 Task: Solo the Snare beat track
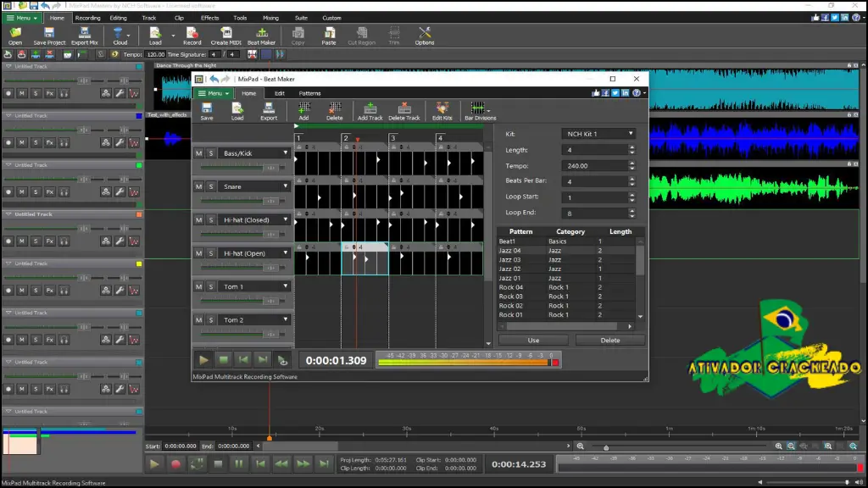pos(211,186)
